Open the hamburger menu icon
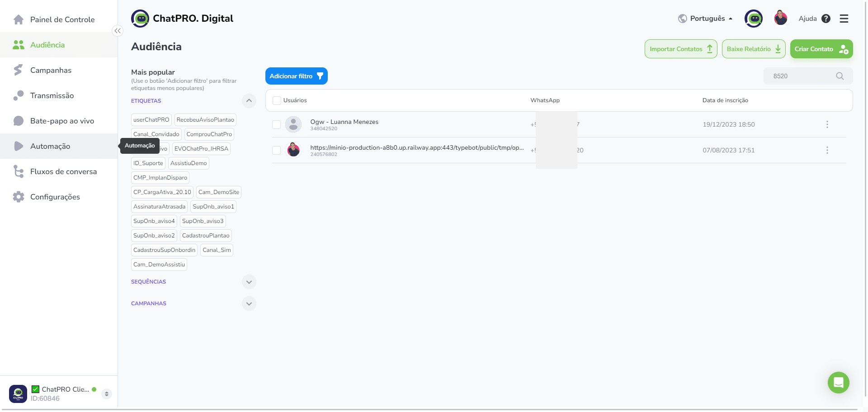This screenshot has height=412, width=868. coord(844,19)
